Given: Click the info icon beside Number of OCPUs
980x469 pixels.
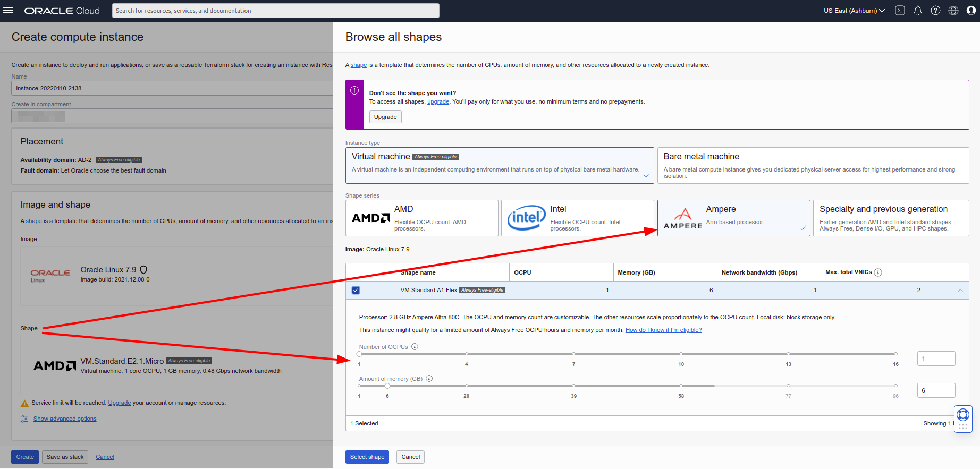Looking at the screenshot, I should (x=415, y=347).
